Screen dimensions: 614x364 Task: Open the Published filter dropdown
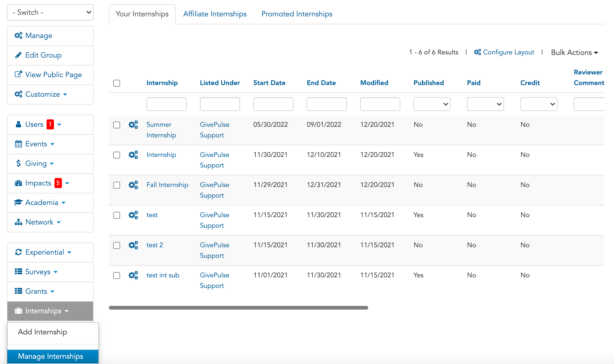432,104
